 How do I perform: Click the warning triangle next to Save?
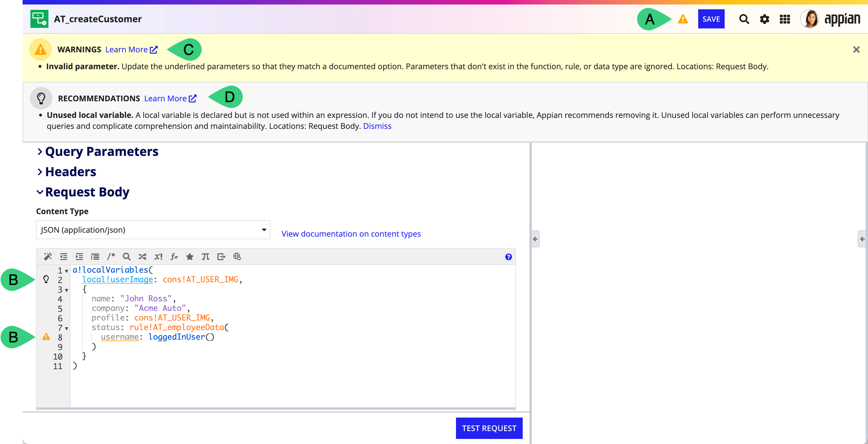coord(683,19)
